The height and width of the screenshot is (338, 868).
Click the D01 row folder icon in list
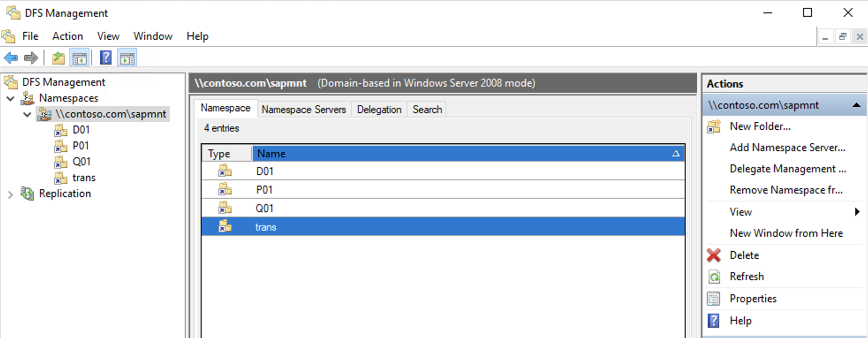click(225, 171)
